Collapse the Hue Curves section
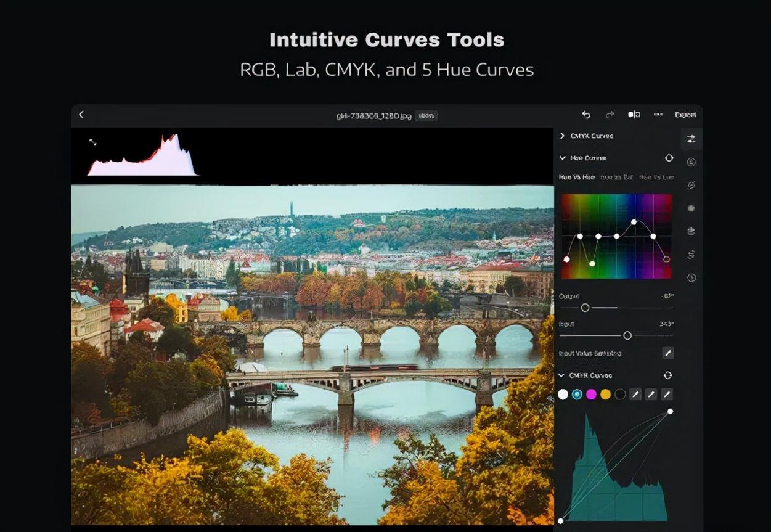The image size is (771, 532). pos(562,158)
